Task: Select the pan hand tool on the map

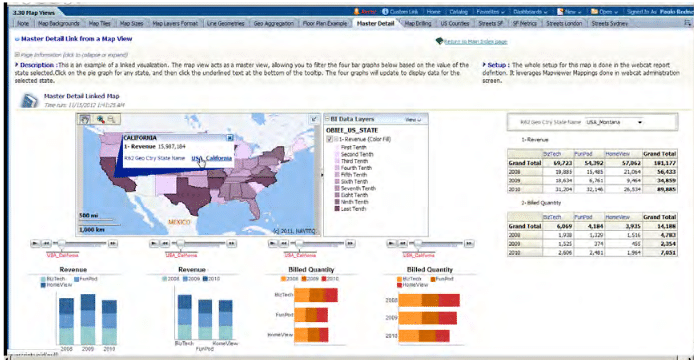Action: 85,120
